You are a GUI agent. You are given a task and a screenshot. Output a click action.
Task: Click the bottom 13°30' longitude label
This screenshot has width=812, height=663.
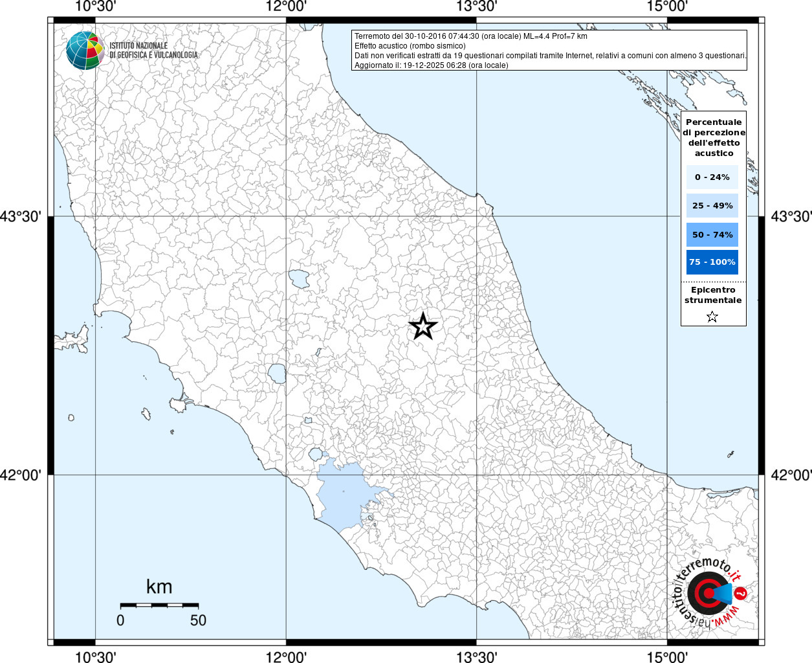click(477, 657)
